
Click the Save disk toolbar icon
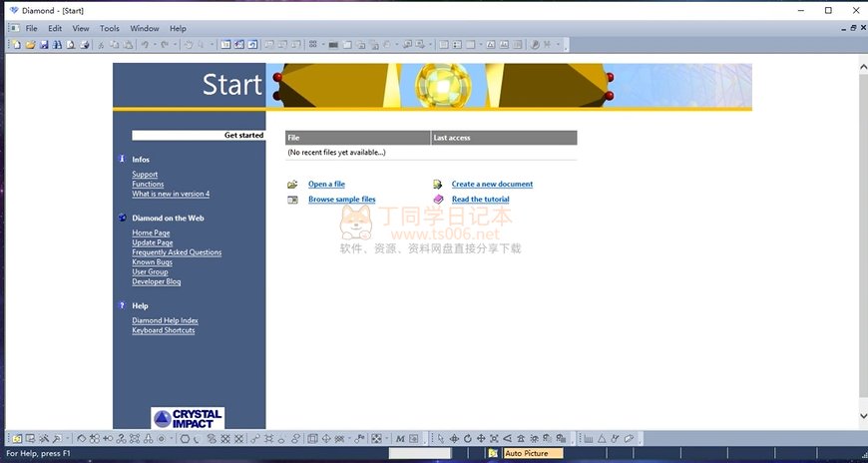tap(44, 45)
